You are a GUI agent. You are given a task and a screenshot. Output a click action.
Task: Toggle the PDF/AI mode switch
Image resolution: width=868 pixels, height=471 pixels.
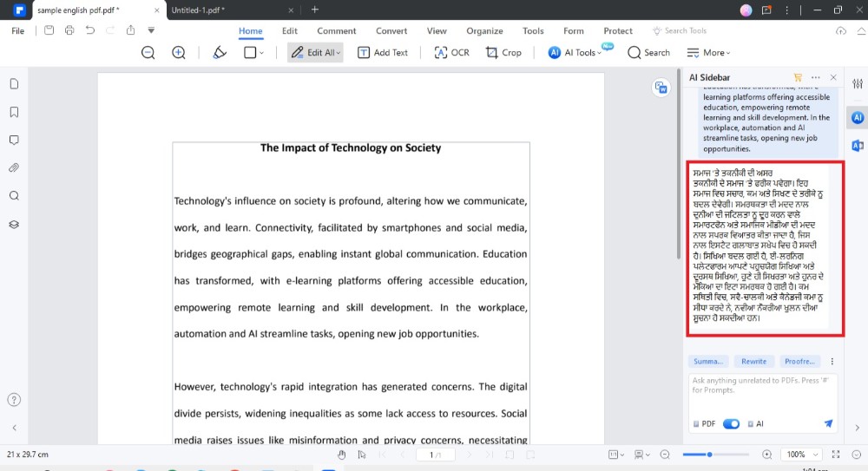pos(731,424)
